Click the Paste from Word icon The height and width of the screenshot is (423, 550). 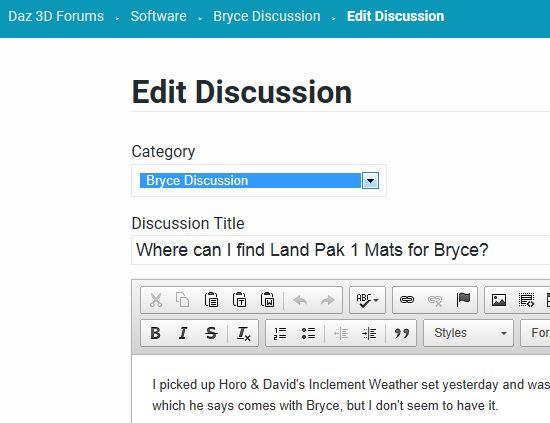(x=267, y=300)
